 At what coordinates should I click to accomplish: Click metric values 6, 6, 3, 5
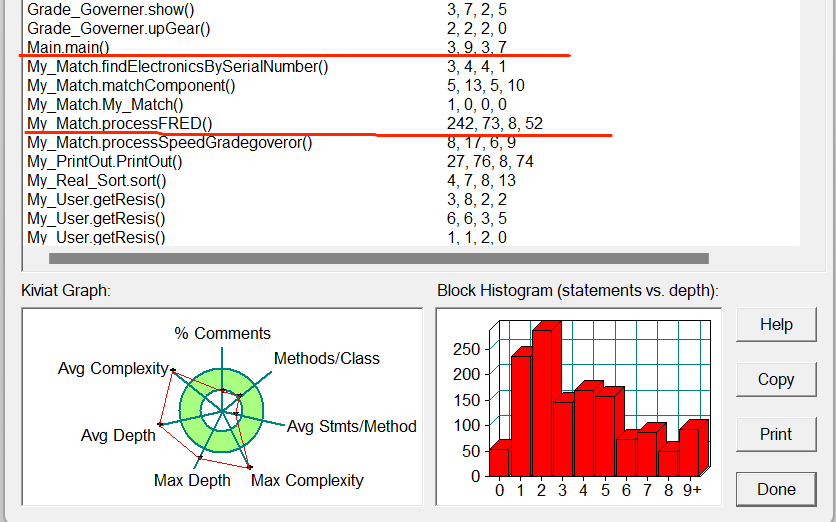tap(477, 219)
